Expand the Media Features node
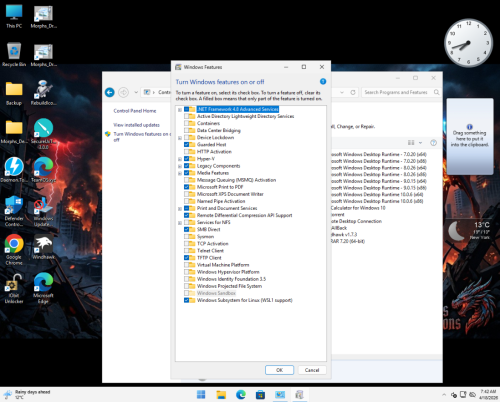This screenshot has height=402, width=500. tap(180, 173)
